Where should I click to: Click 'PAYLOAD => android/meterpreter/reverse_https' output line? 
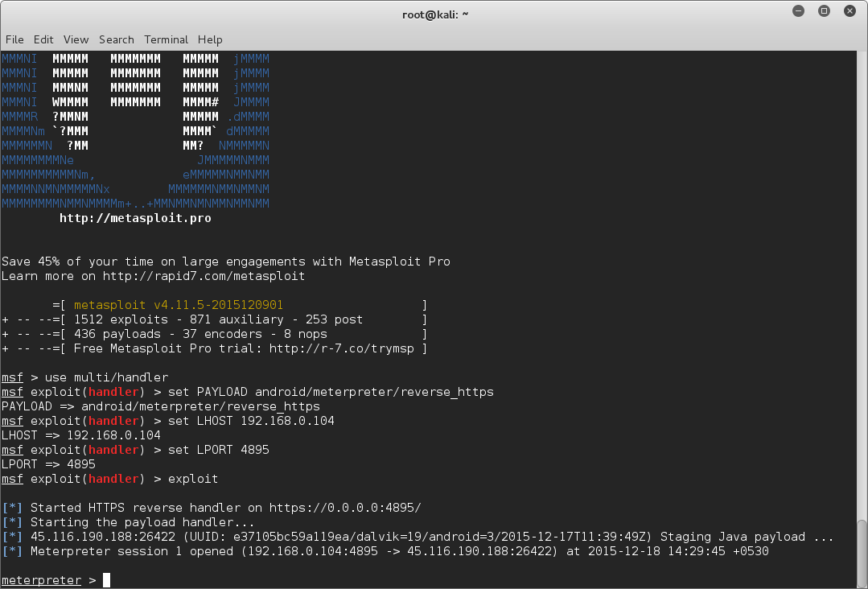click(161, 406)
